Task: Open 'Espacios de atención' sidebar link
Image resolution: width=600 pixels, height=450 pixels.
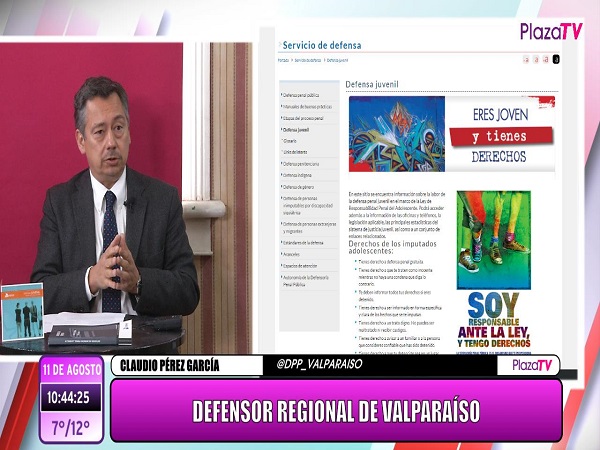Action: (x=300, y=266)
